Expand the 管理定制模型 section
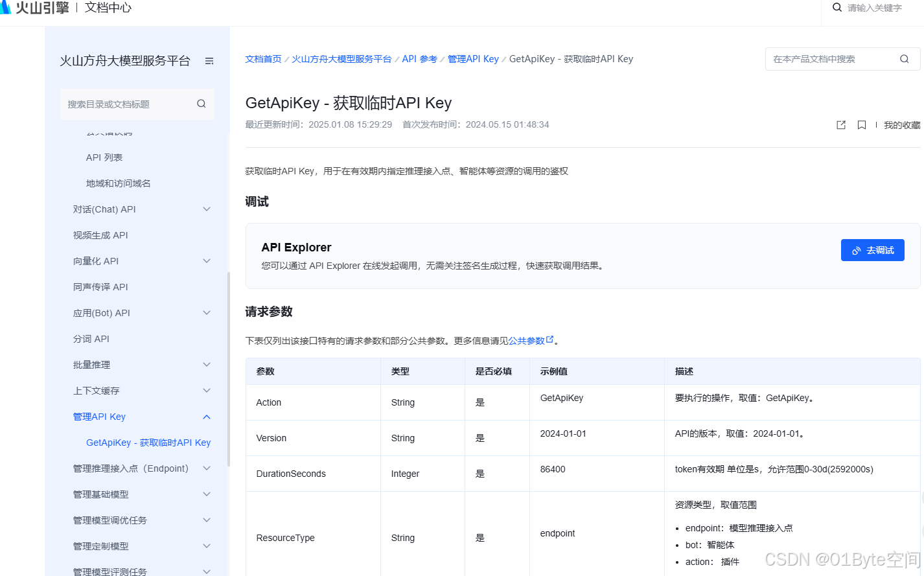Screen dimensions: 924x576 click(x=207, y=546)
